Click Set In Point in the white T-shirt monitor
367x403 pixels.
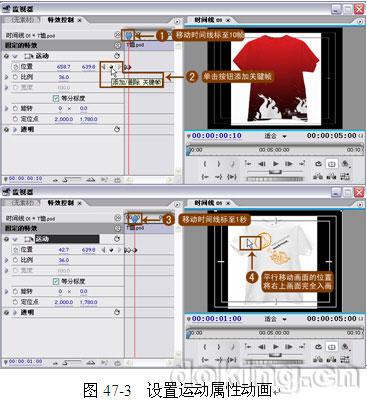pyautogui.click(x=205, y=347)
